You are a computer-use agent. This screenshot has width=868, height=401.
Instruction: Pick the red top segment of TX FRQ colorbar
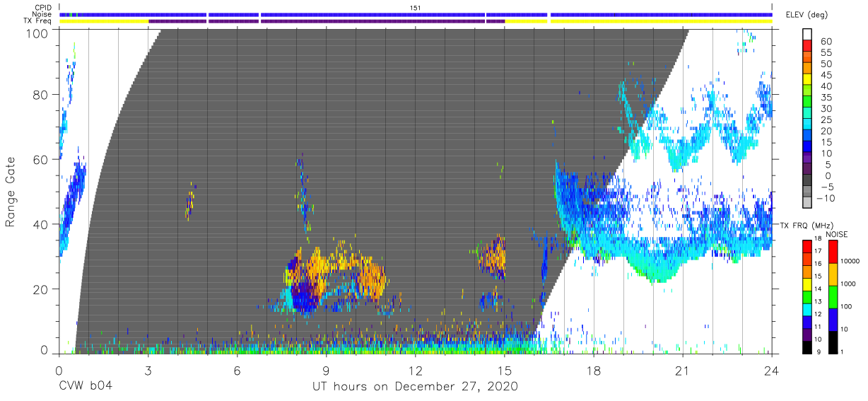click(809, 246)
